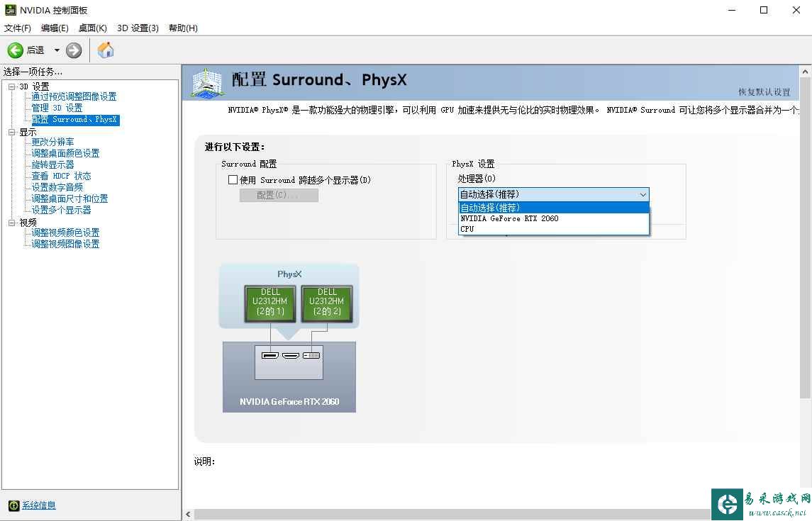Collapse the 视频 tree node
This screenshot has height=521, width=812.
[x=11, y=223]
